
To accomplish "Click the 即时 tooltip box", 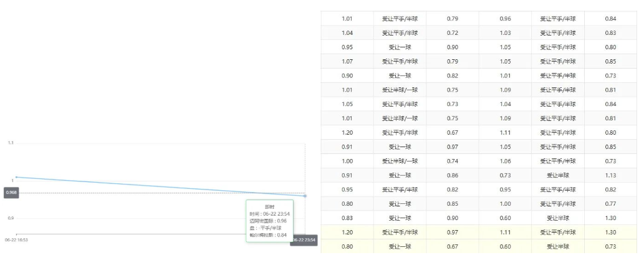I will [x=269, y=221].
